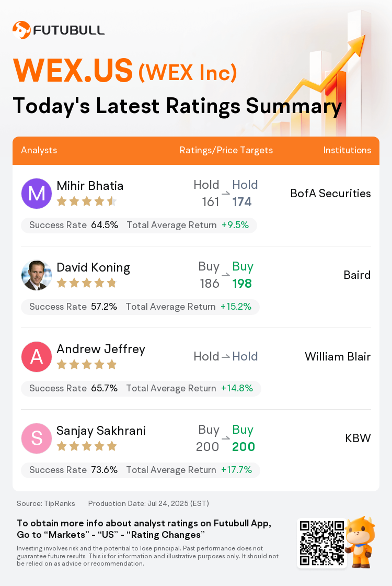Select the Ratings/Price Targets column header

226,150
